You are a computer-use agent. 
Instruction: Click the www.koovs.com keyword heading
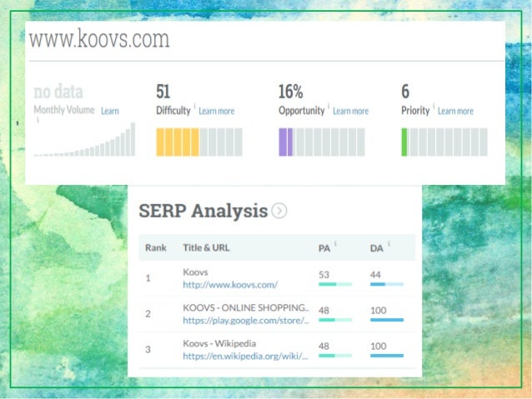click(99, 38)
